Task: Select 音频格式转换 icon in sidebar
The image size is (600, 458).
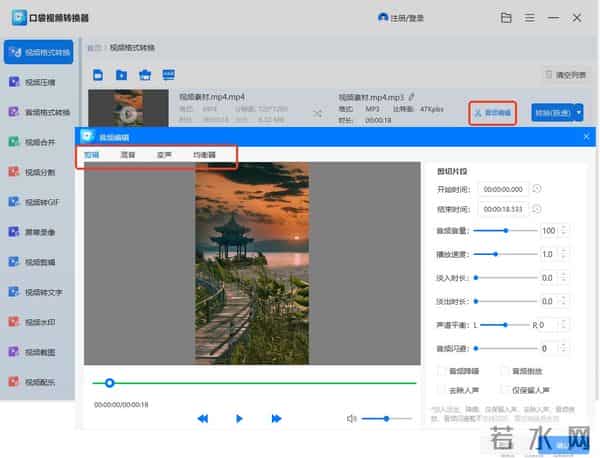Action: [14, 112]
